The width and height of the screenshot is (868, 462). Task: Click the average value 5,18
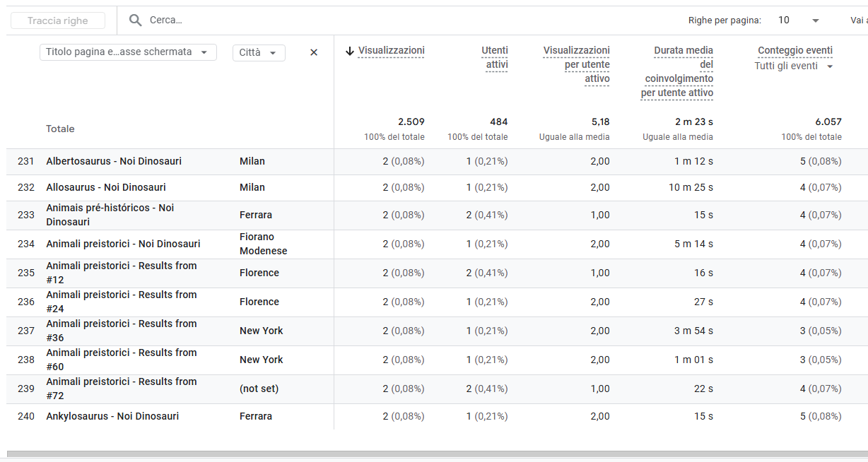pos(601,122)
